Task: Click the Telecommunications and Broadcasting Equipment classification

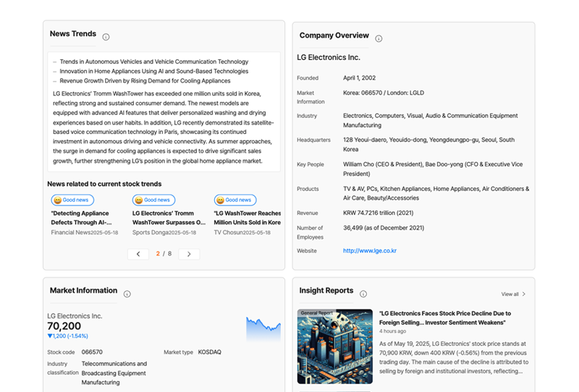Action: coord(114,373)
